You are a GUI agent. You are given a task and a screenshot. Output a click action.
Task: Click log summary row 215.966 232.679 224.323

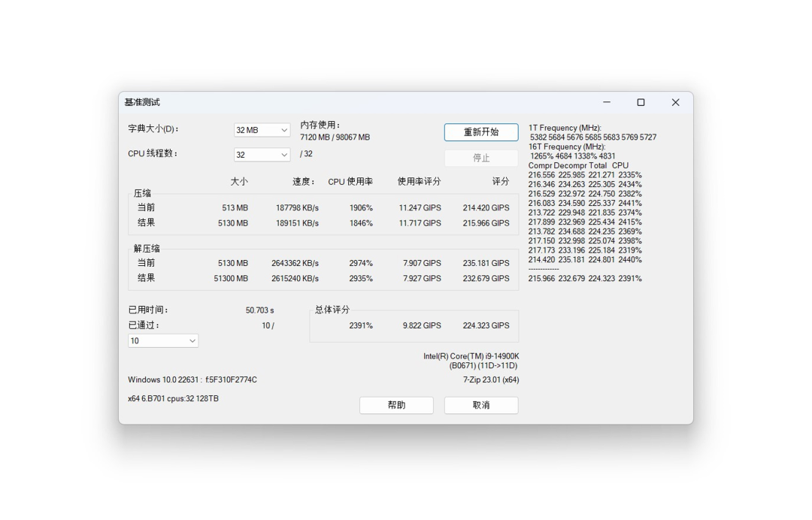pos(585,278)
